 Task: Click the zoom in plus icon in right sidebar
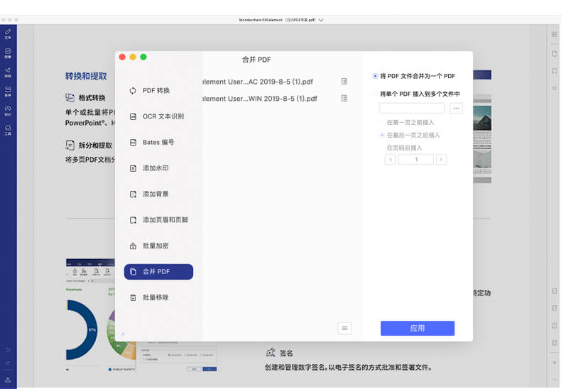click(x=554, y=363)
